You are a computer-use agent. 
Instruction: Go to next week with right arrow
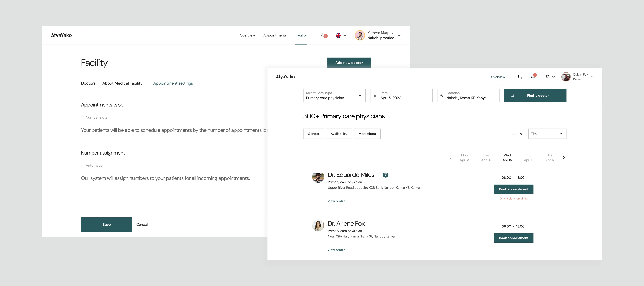pos(564,158)
